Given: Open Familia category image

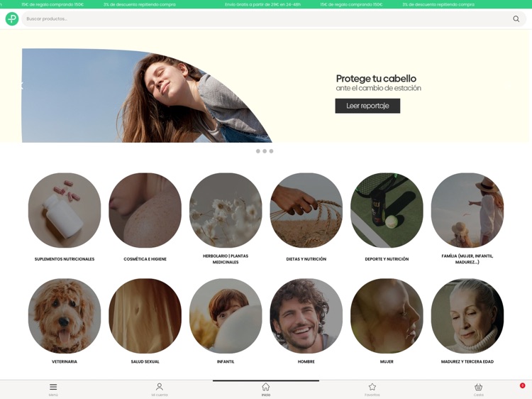Looking at the screenshot, I should (467, 210).
